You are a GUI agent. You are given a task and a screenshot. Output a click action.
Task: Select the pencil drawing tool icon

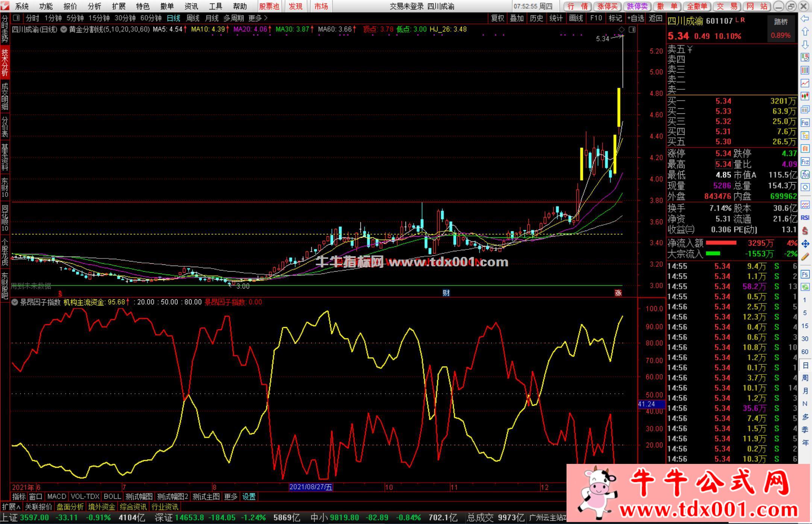coord(805,257)
